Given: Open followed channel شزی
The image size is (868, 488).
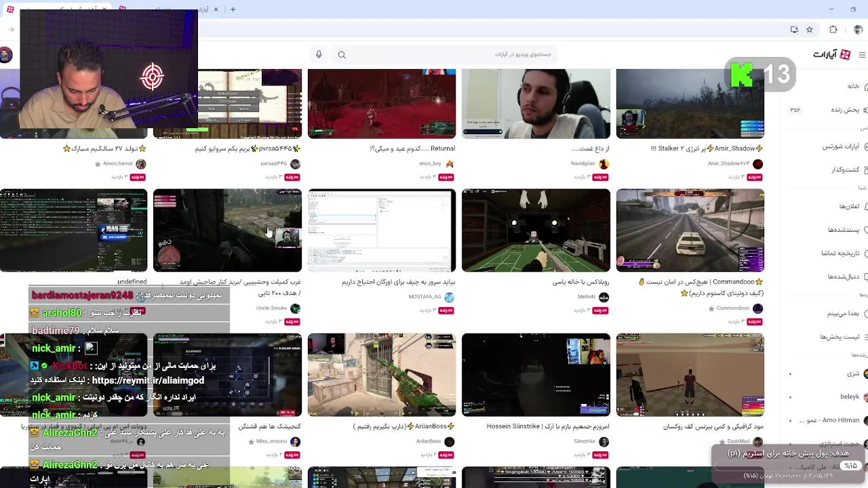Looking at the screenshot, I should [853, 373].
